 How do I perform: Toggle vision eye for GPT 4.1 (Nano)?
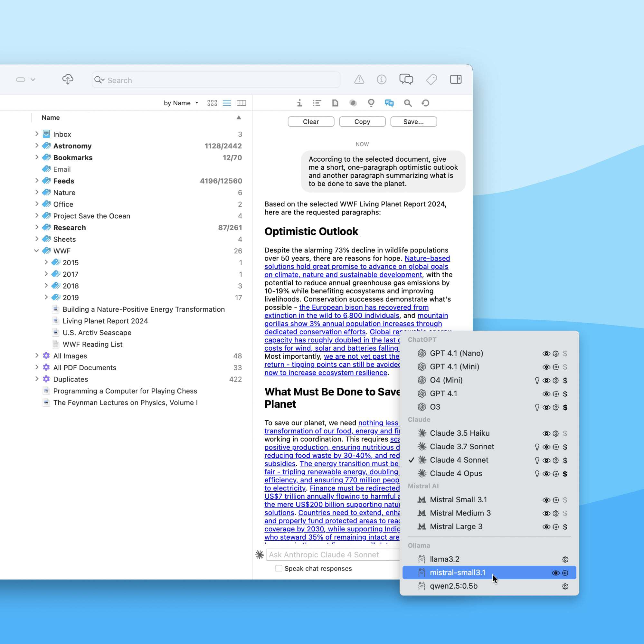coord(546,354)
